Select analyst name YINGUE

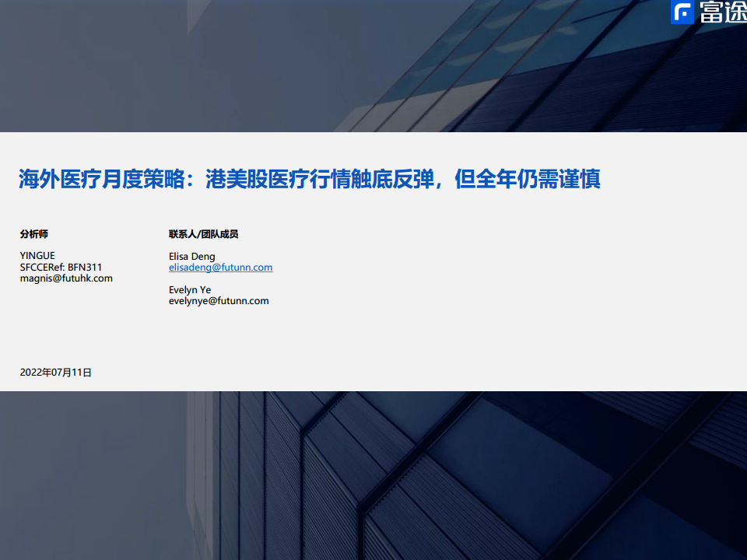[x=37, y=256]
